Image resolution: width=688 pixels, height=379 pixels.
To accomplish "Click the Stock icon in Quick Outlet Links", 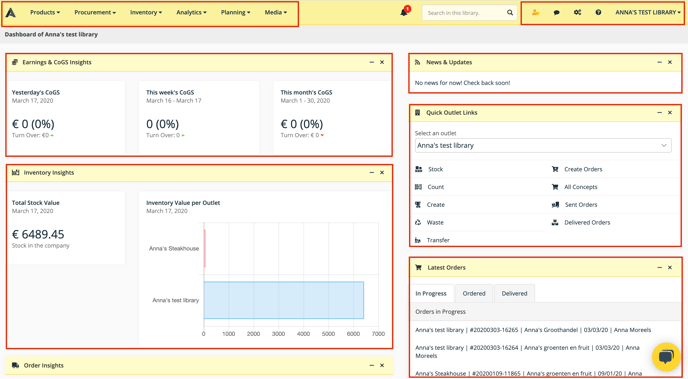I will tap(419, 169).
